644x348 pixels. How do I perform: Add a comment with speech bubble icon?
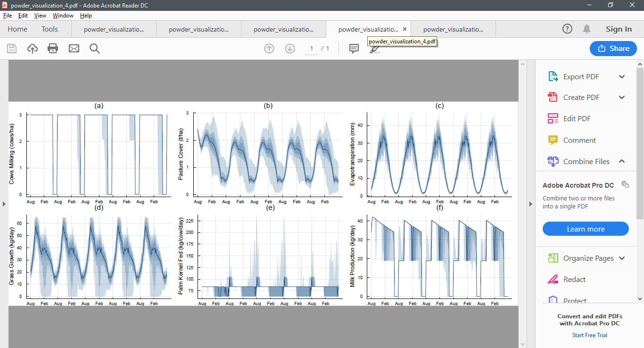(354, 49)
